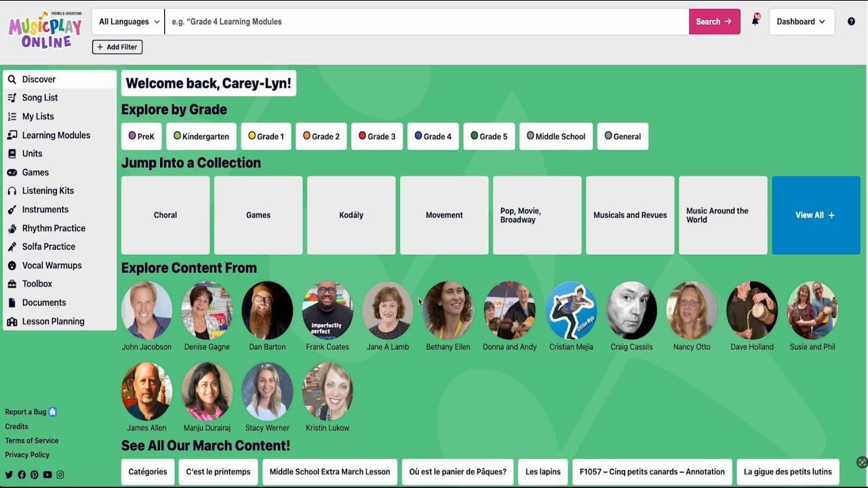Click the blue View All button
This screenshot has width=868, height=488.
[816, 215]
